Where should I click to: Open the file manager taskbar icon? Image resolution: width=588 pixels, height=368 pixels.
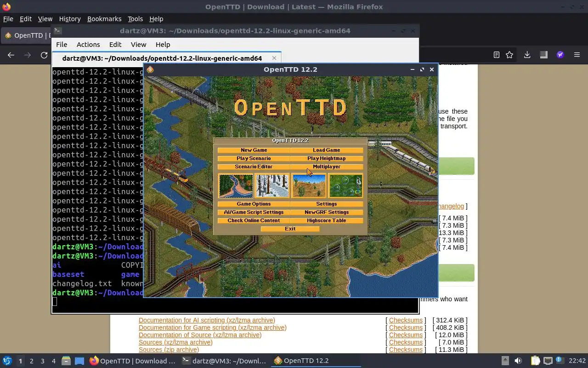(x=66, y=361)
